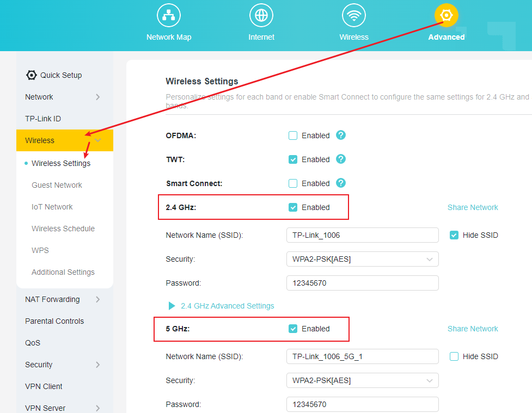Check Hide SSID for TP-Link_1006_5G_1
Image resolution: width=532 pixels, height=413 pixels.
pos(454,356)
